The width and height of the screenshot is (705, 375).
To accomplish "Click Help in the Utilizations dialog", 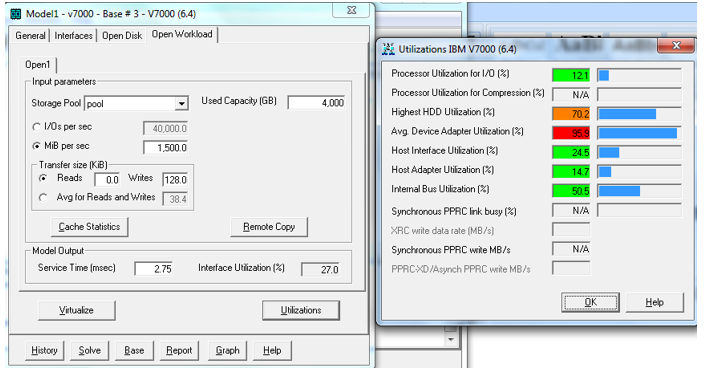I will (655, 302).
